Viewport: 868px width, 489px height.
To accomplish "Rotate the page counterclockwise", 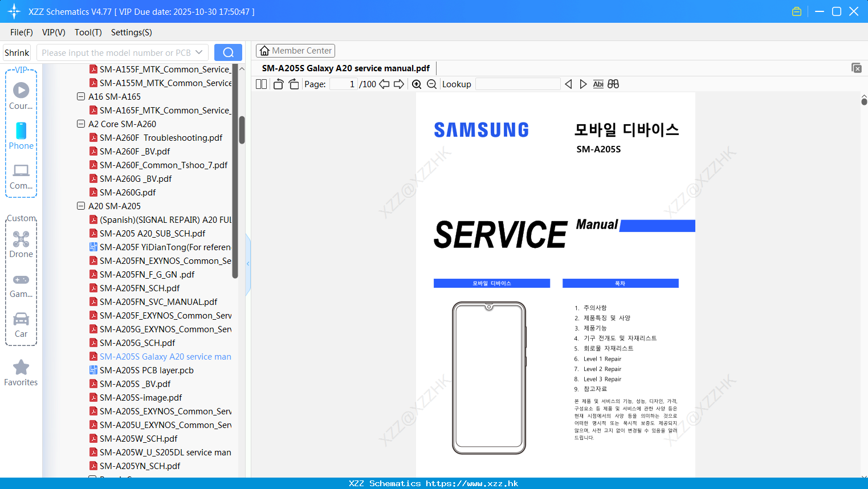I will pyautogui.click(x=278, y=84).
